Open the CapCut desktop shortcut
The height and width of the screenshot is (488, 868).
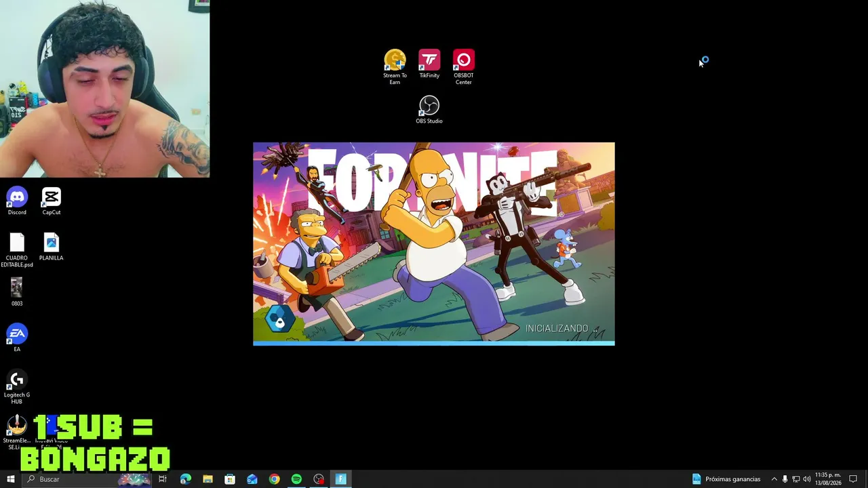coord(52,201)
